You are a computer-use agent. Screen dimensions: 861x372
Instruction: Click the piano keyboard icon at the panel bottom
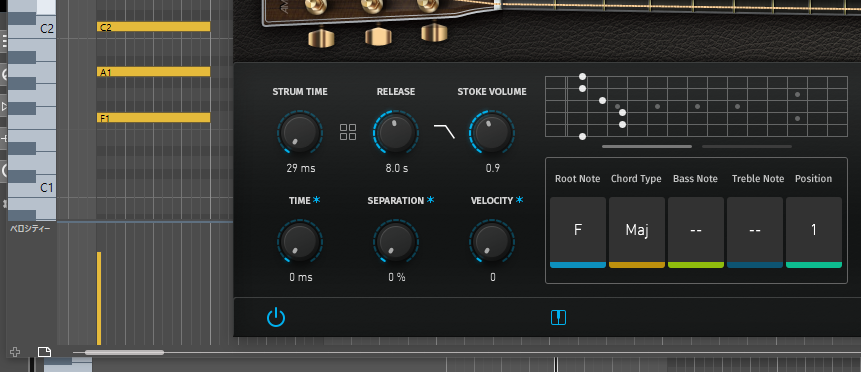tap(558, 318)
